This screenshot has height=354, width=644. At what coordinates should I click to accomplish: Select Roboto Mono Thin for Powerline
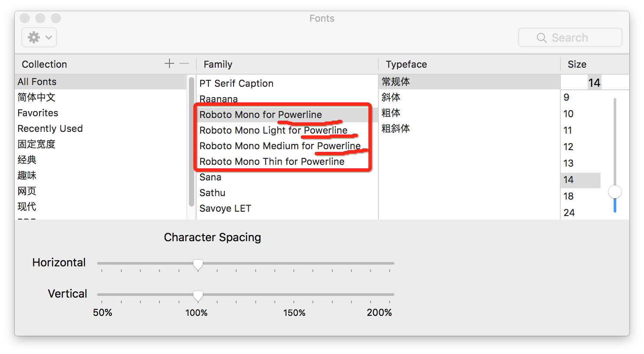click(x=287, y=161)
